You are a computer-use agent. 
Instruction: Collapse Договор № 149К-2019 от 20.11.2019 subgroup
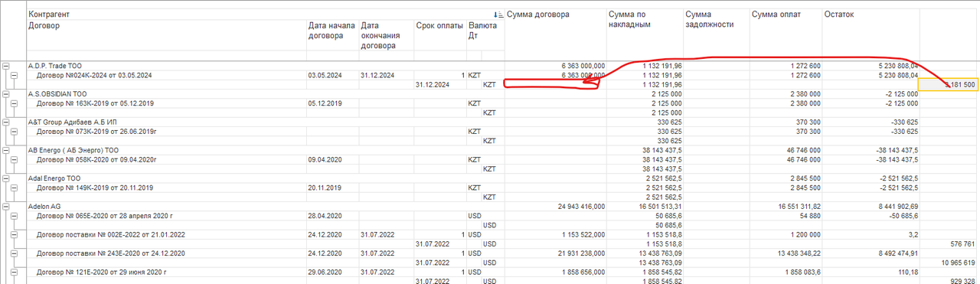[15, 188]
